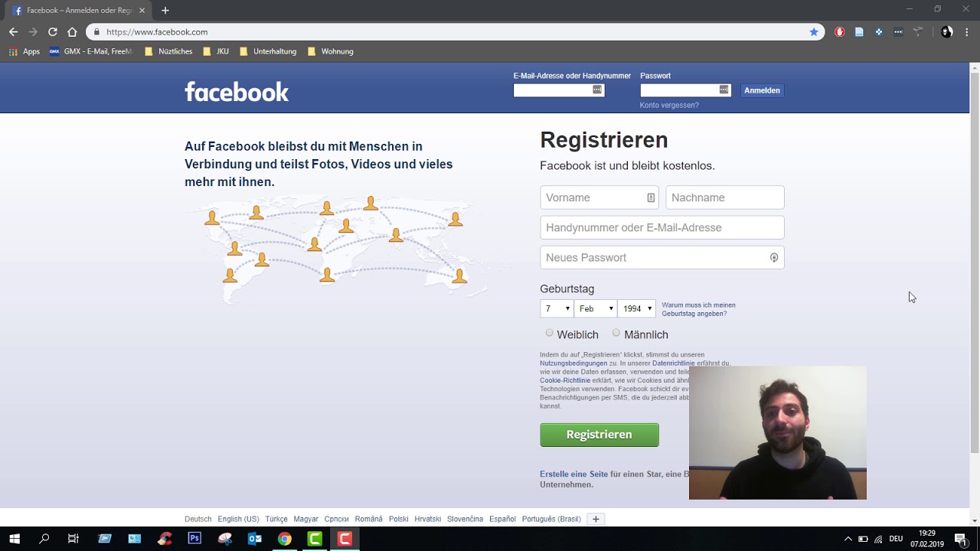Open the Warum muss ich meinen Geburtstag angeben link
Screen dimensions: 980x551
(698, 309)
